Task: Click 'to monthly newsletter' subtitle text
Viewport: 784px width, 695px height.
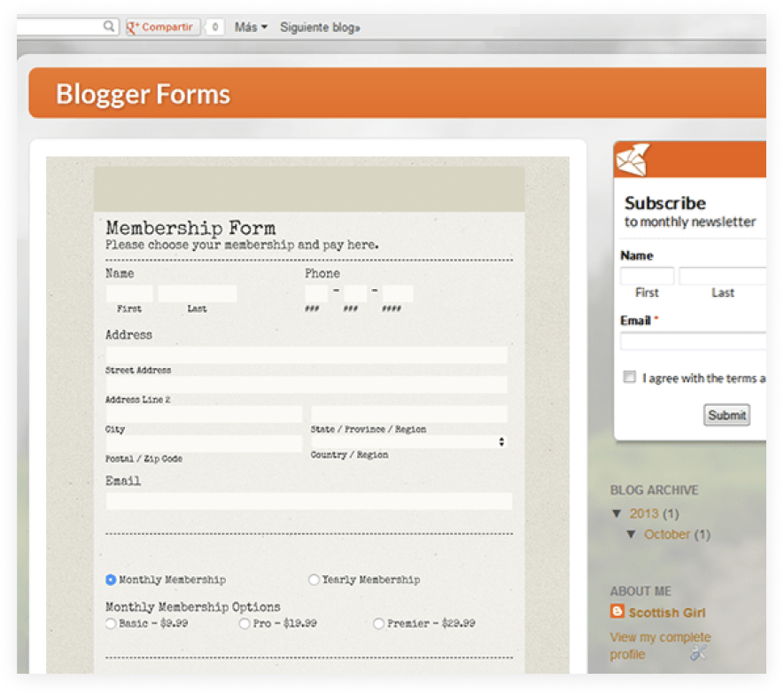Action: 690,222
